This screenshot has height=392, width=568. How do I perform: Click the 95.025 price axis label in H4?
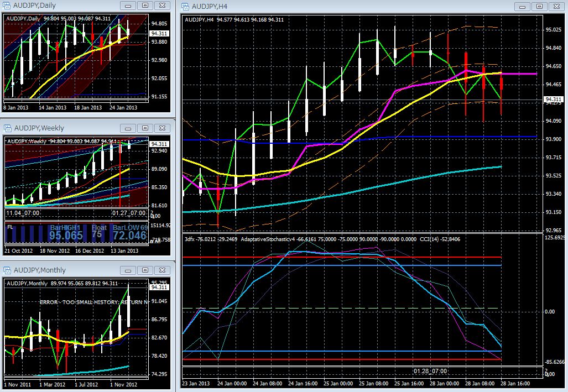pos(554,30)
